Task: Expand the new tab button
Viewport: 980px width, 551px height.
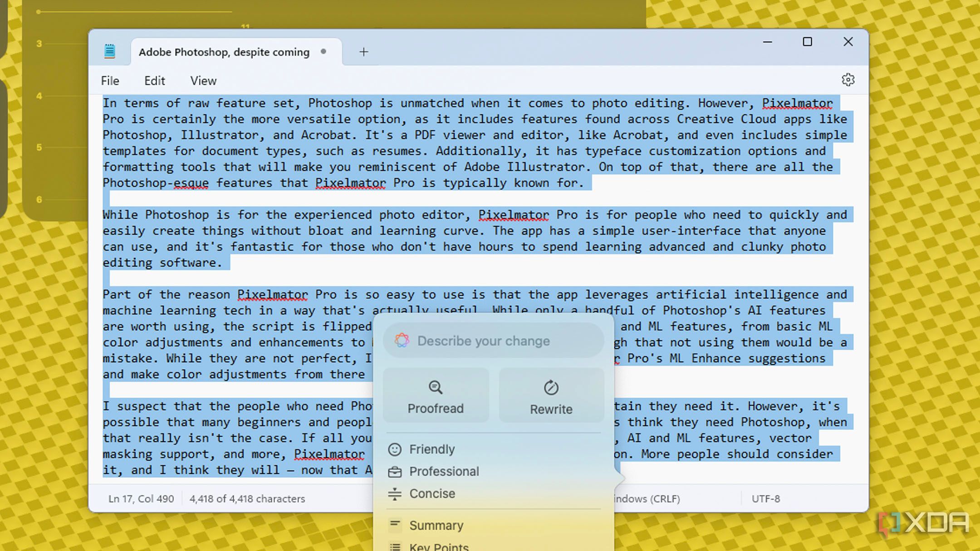Action: click(364, 52)
